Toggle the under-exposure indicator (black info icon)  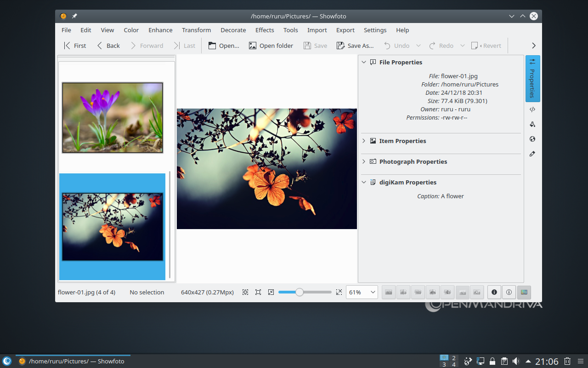coord(494,292)
